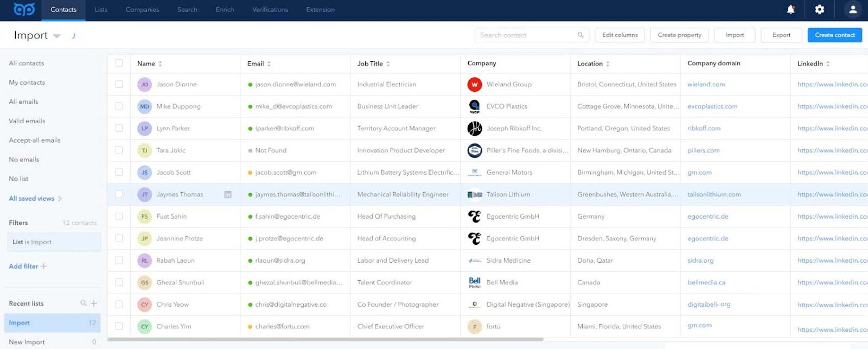Click the Import button in toolbar
The height and width of the screenshot is (349, 868).
tap(735, 35)
